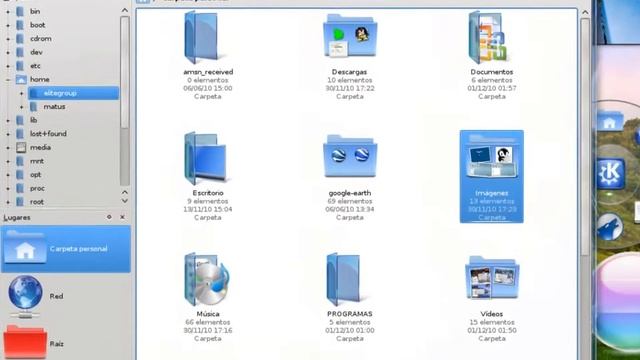
Task: Expand the bin tree node
Action: coord(8,12)
